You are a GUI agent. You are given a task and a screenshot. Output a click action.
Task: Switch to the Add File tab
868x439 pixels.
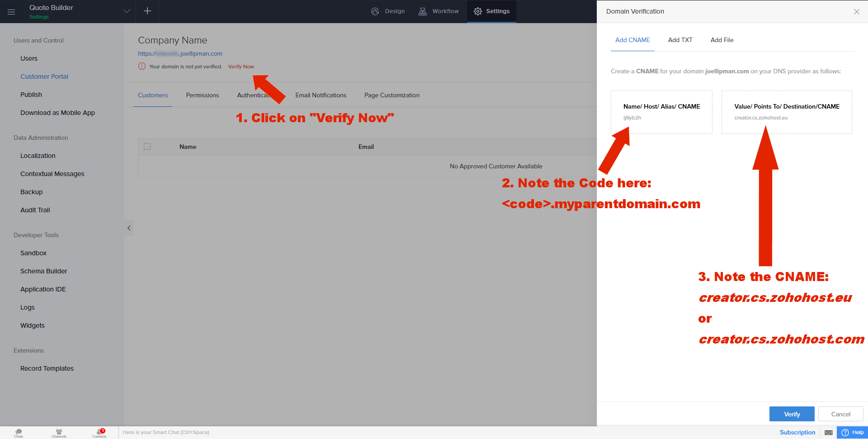722,40
